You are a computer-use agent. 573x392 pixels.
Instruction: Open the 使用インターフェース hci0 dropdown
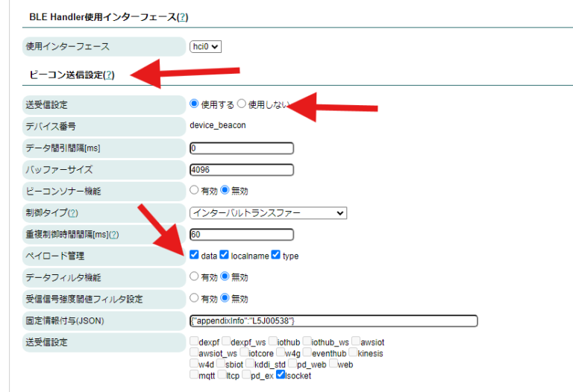click(206, 47)
